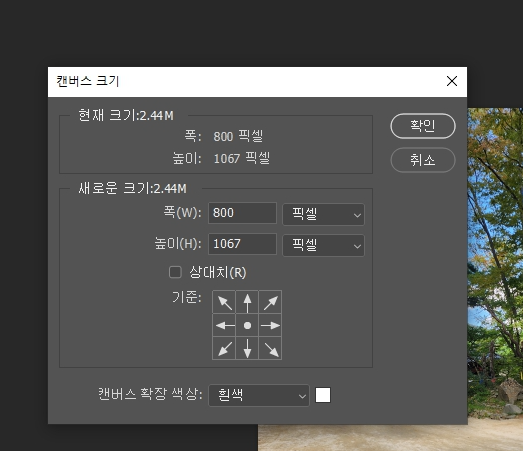The height and width of the screenshot is (451, 523).
Task: Close the 캔버스 크기 dialog
Action: 452,81
